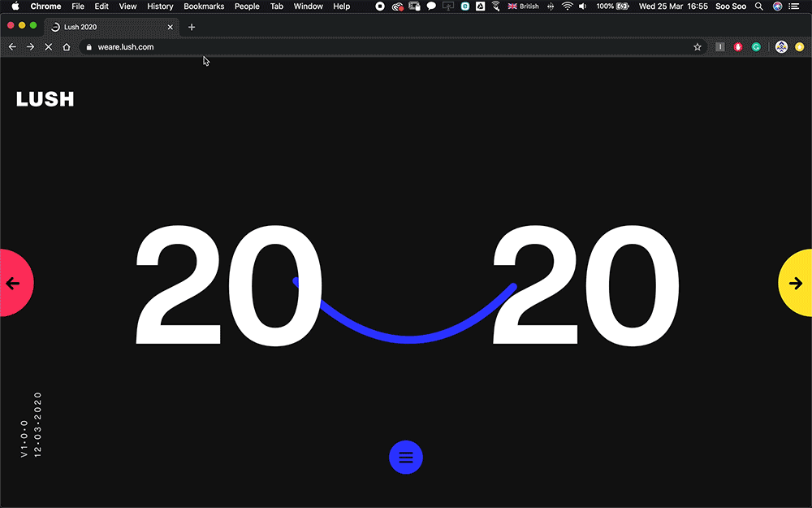The width and height of the screenshot is (812, 508).
Task: Open the Creative Cloud menu bar icon
Action: click(x=397, y=7)
